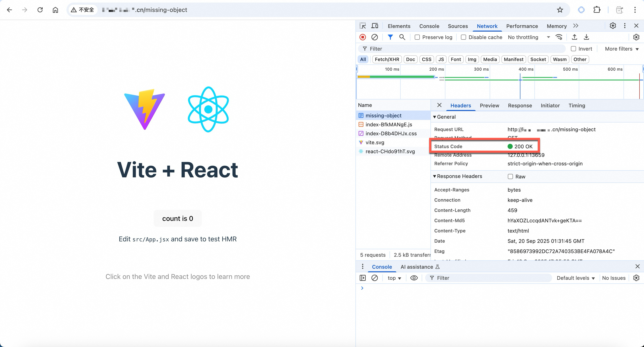Image resolution: width=644 pixels, height=347 pixels.
Task: Open the Extensions puzzle icon
Action: pyautogui.click(x=597, y=10)
